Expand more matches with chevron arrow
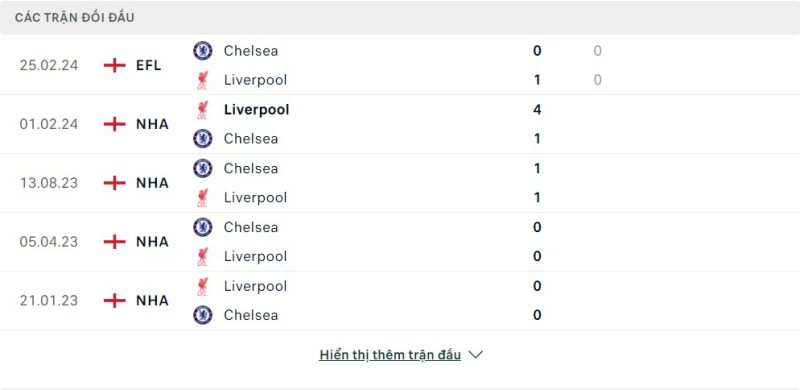Viewport: 800px width, 390px height. point(476,355)
